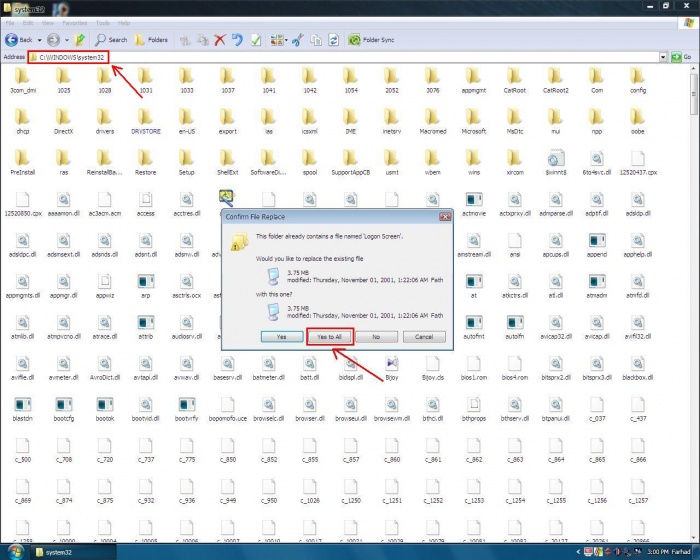The width and height of the screenshot is (700, 560).
Task: Click Yes to All button
Action: pyautogui.click(x=329, y=337)
